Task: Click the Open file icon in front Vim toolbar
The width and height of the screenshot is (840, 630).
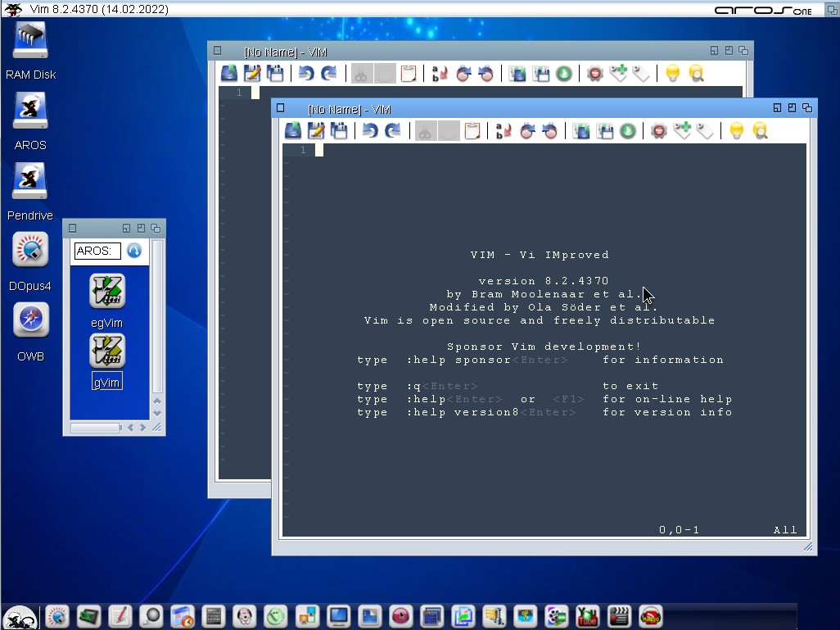Action: 293,131
